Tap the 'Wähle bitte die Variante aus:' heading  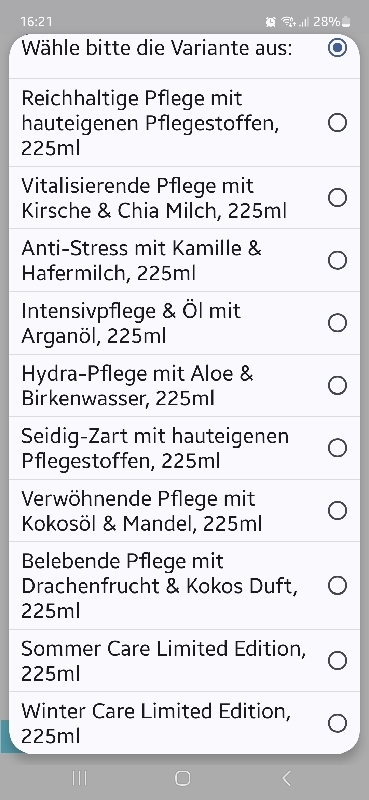(x=157, y=48)
